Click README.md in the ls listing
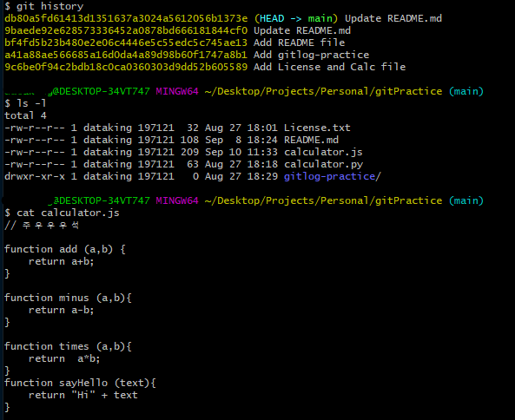This screenshot has height=420, width=515. (311, 140)
